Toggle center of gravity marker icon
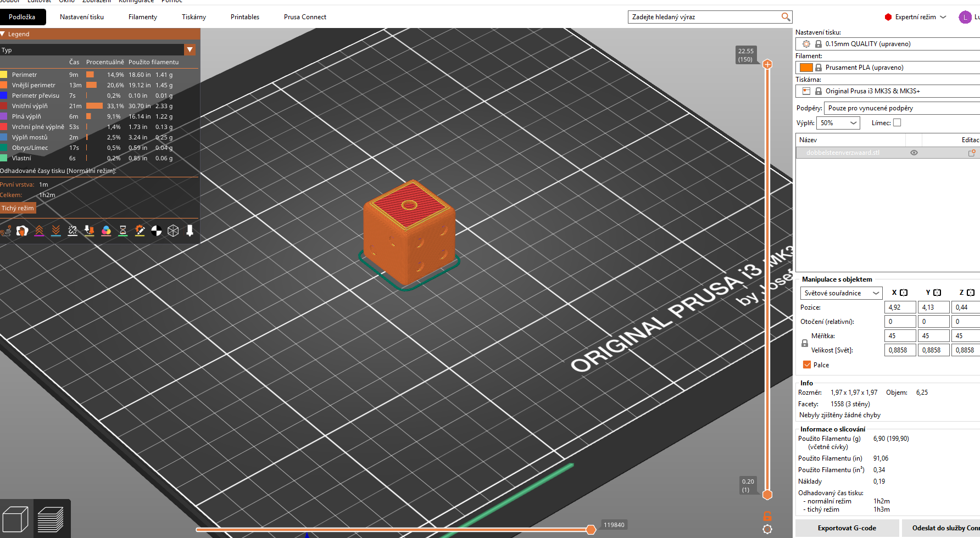The width and height of the screenshot is (980, 538). pos(157,231)
